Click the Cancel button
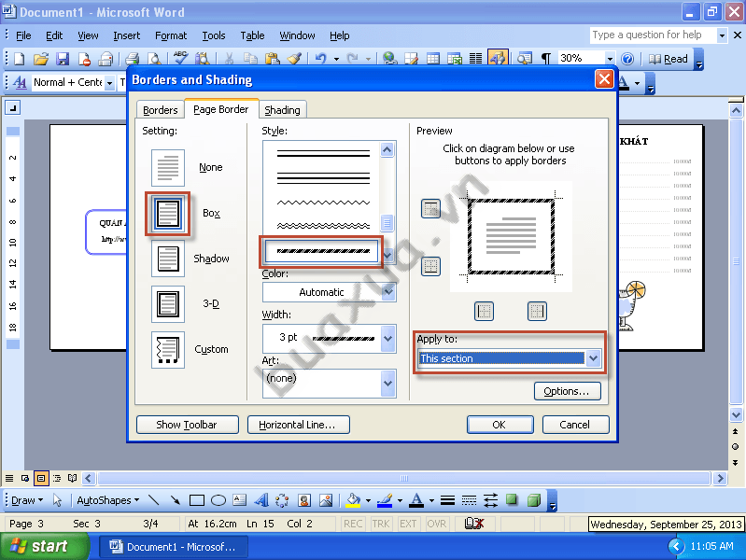This screenshot has height=560, width=746. [x=575, y=425]
